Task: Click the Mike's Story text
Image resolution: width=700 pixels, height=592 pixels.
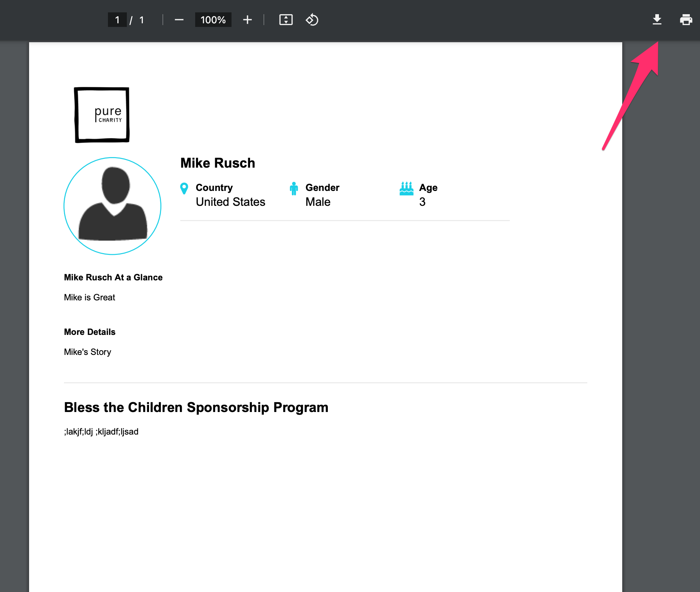Action: (x=88, y=352)
